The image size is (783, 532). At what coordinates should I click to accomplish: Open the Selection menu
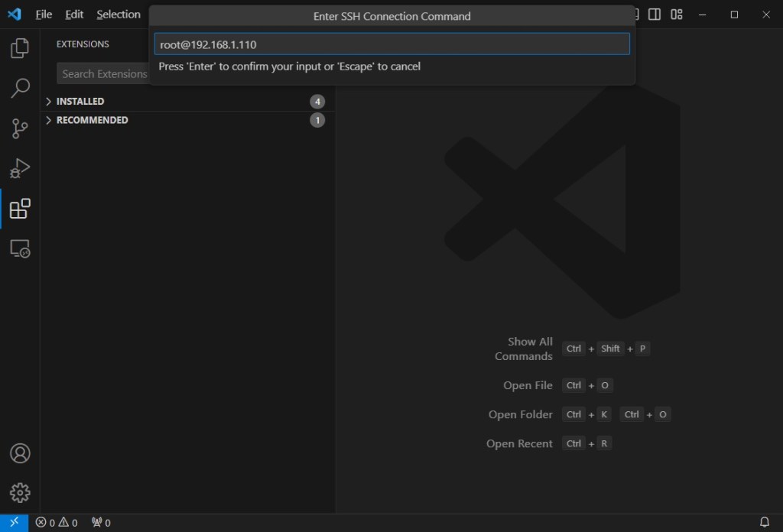119,15
